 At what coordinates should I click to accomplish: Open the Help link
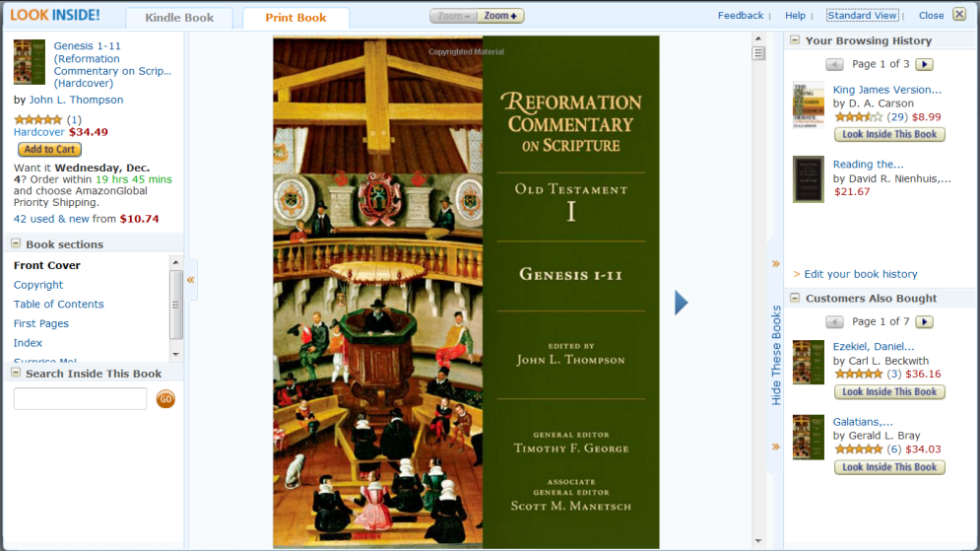(795, 16)
